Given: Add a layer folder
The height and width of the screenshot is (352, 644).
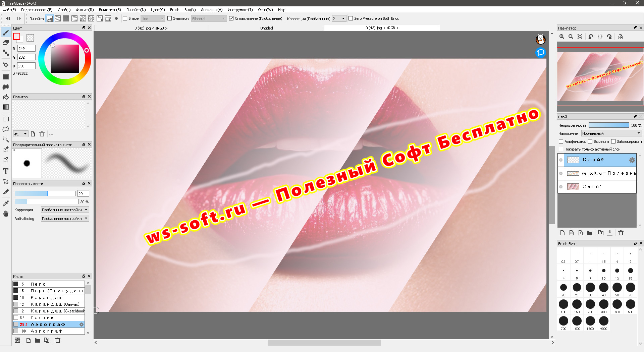Looking at the screenshot, I should click(x=589, y=233).
